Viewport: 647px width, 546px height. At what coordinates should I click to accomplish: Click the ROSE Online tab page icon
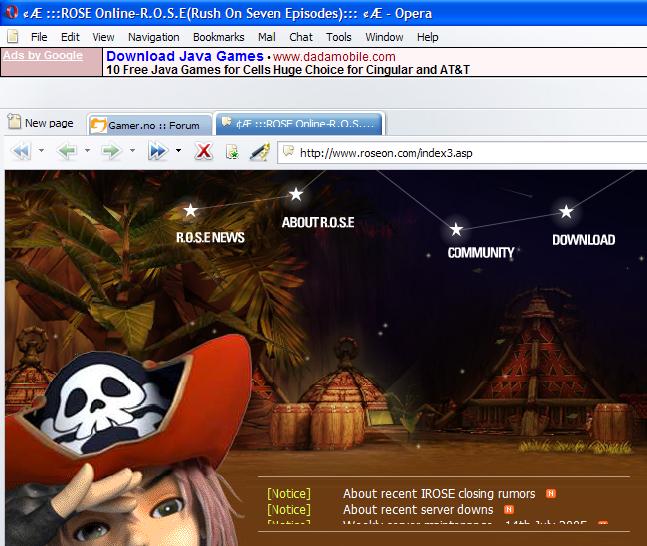(227, 122)
